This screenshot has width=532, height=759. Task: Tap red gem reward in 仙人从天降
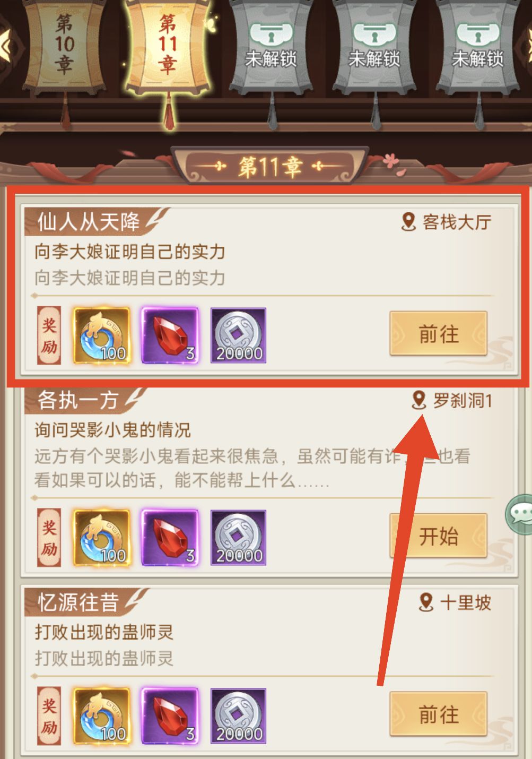(x=170, y=335)
